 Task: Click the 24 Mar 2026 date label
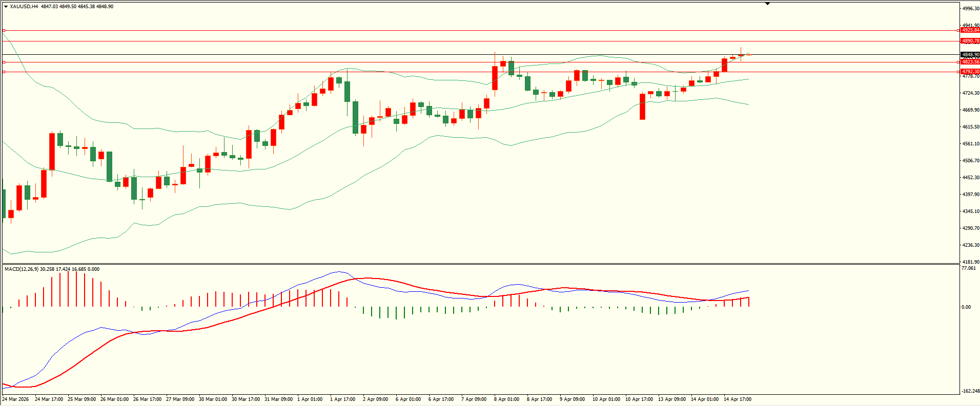(x=15, y=399)
